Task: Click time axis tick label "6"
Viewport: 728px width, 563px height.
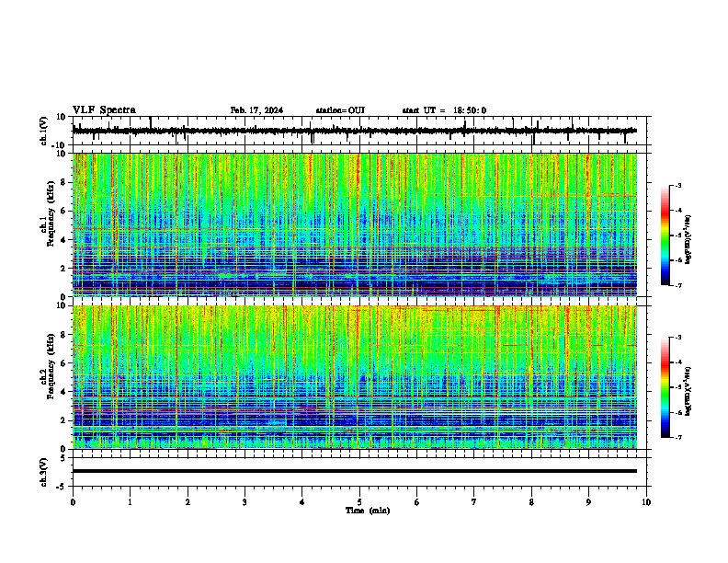Action: tap(417, 502)
